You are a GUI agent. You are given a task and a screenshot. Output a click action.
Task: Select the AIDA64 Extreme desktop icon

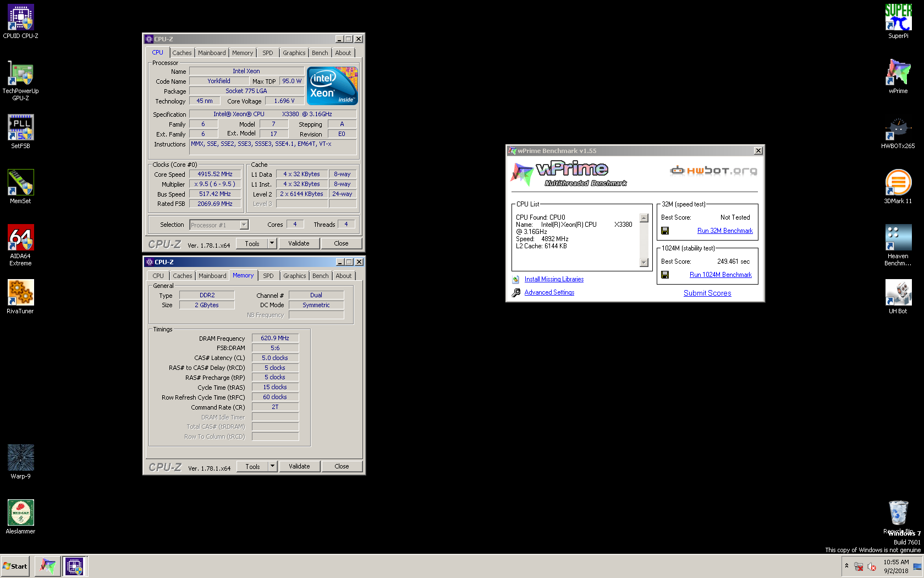click(20, 245)
